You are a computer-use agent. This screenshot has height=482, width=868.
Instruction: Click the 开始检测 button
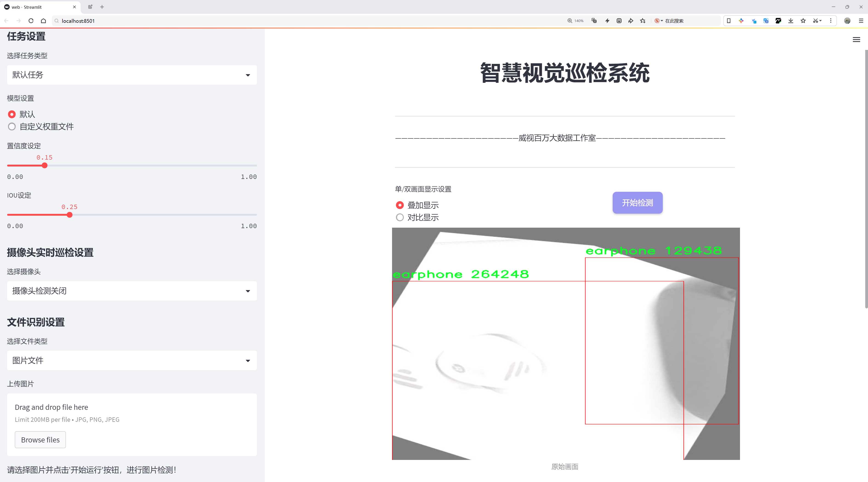(x=637, y=203)
